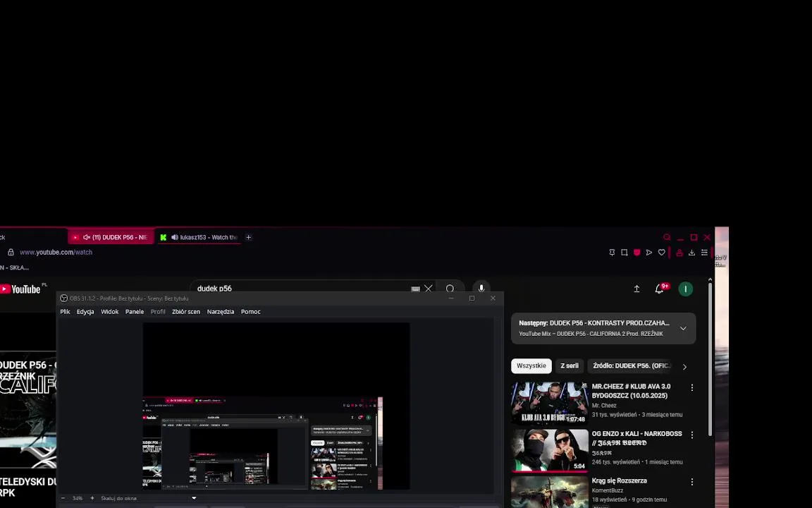Click the YouTube search magnifier button

[450, 288]
